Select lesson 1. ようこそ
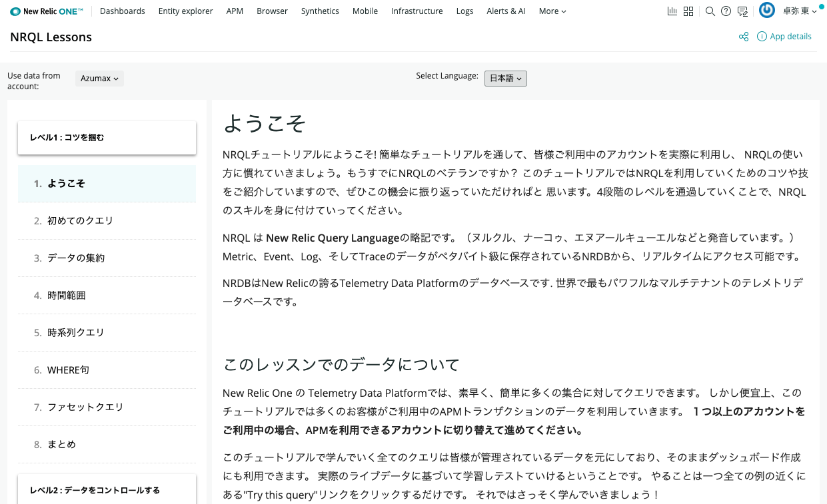Viewport: 827px width, 504px height. [x=107, y=184]
